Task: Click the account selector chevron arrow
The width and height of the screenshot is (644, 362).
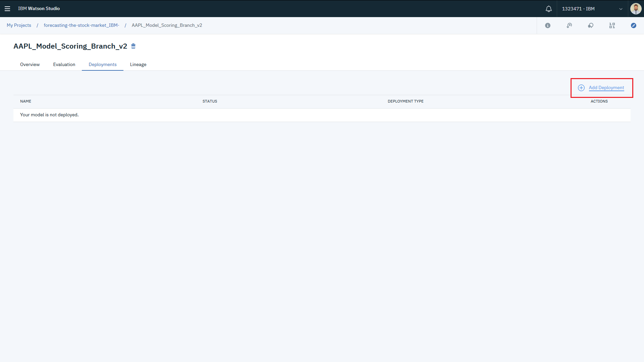Action: 621,9
